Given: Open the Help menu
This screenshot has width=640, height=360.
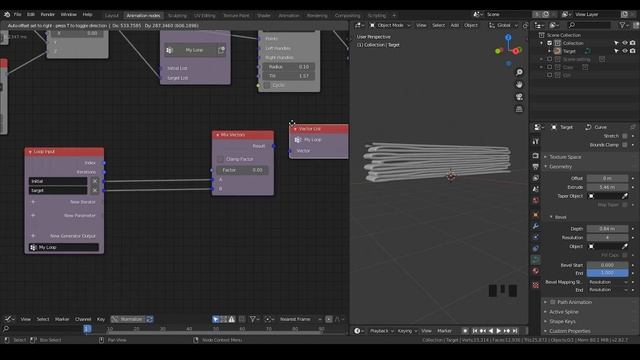Looking at the screenshot, I should tap(87, 14).
